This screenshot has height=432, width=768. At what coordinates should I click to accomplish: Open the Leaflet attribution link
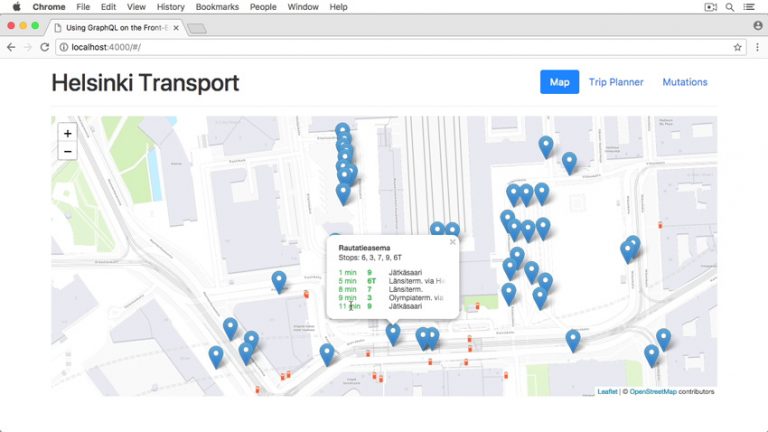click(x=607, y=391)
